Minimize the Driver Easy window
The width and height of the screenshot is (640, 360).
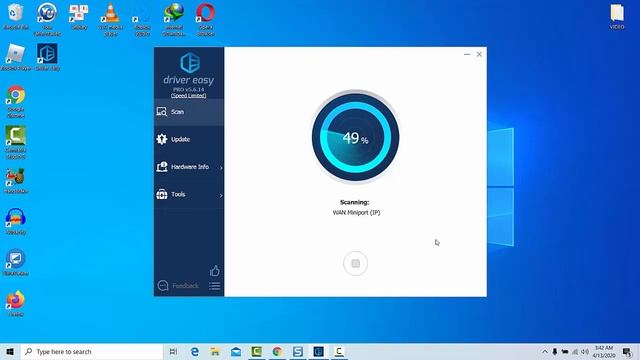tap(467, 54)
